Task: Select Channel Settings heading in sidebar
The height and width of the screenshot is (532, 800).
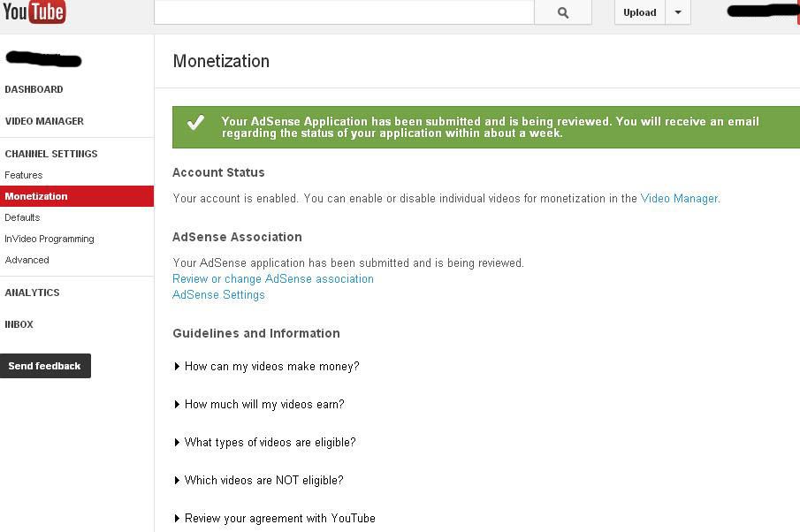Action: [51, 154]
